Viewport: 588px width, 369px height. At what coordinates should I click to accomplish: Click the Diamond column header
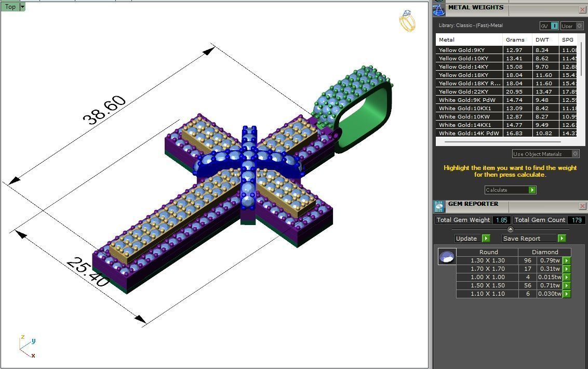click(545, 252)
